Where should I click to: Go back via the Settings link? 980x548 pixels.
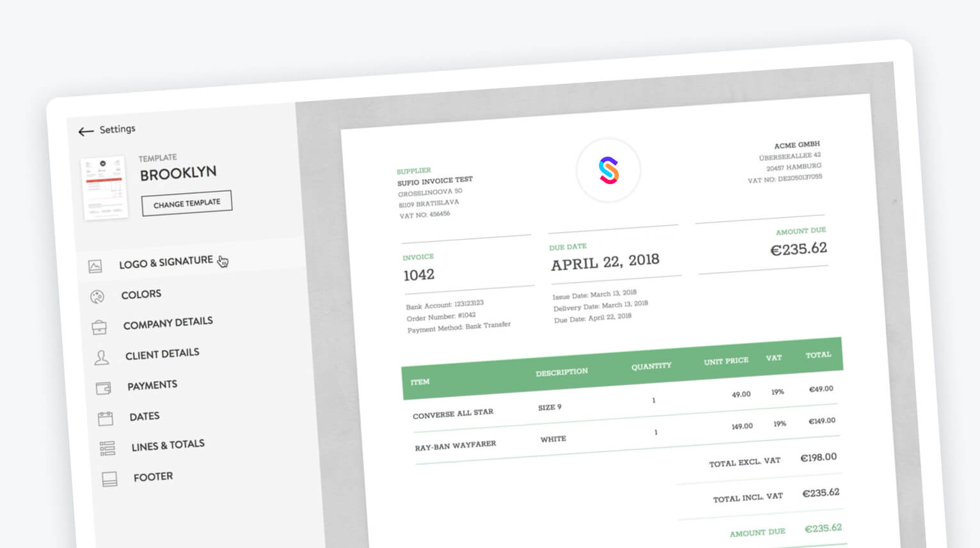[x=117, y=129]
